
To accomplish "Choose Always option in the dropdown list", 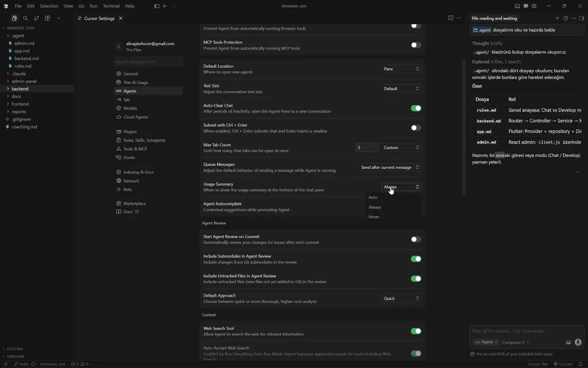I will coord(393,207).
